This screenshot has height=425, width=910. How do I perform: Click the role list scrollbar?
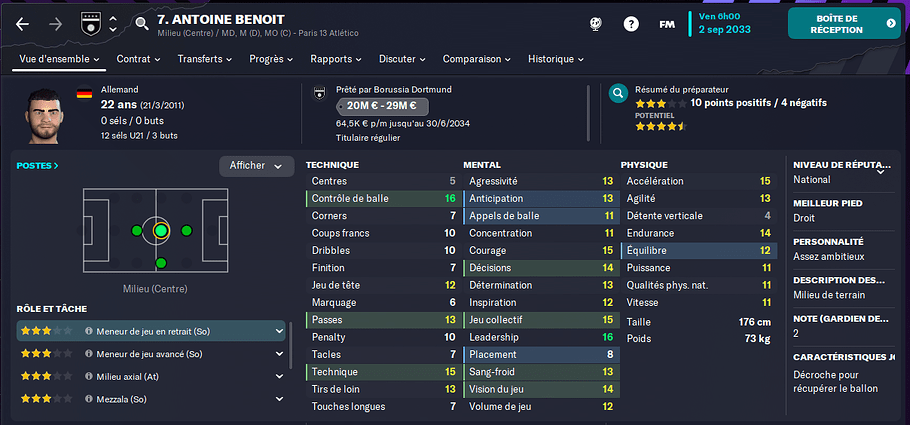pyautogui.click(x=290, y=345)
